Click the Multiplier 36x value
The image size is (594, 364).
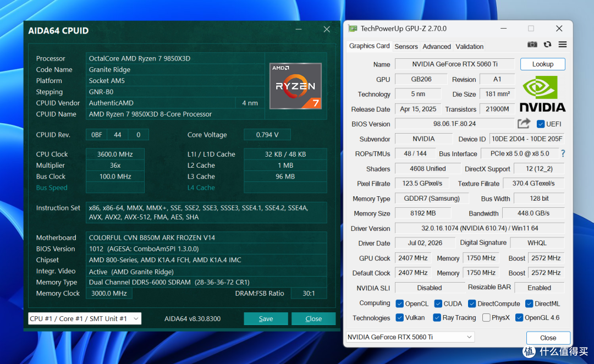click(x=115, y=165)
